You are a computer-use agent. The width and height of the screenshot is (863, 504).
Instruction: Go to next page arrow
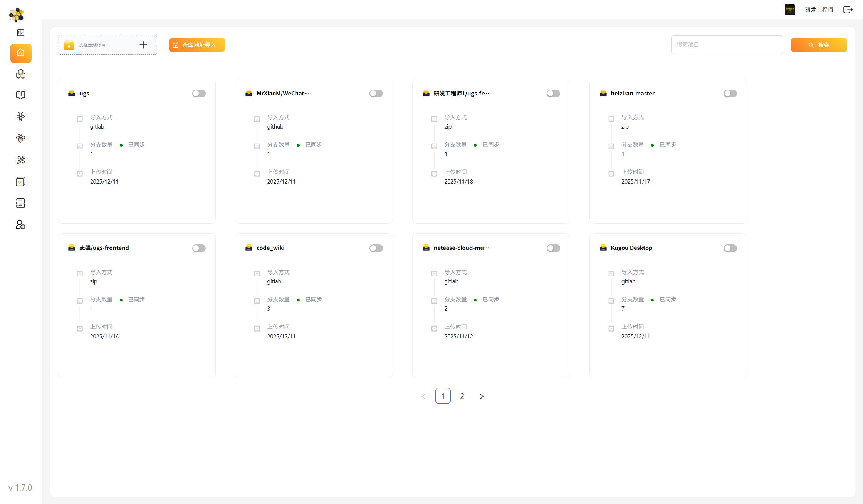point(481,396)
